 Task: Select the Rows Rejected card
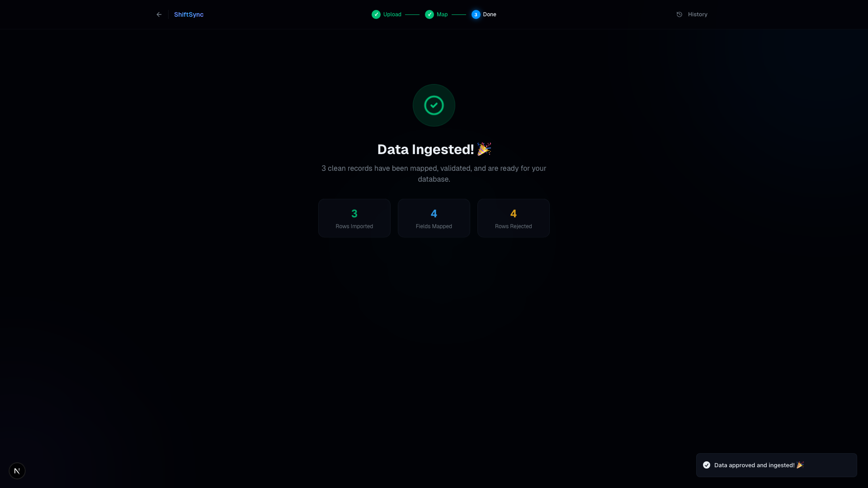coord(514,218)
